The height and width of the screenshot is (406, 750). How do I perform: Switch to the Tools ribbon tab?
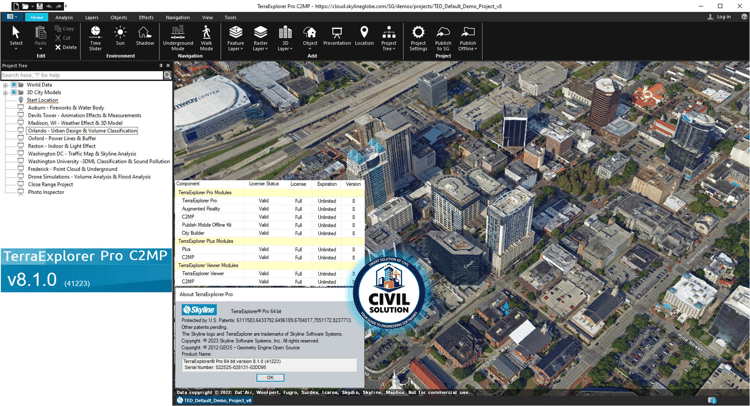[231, 17]
